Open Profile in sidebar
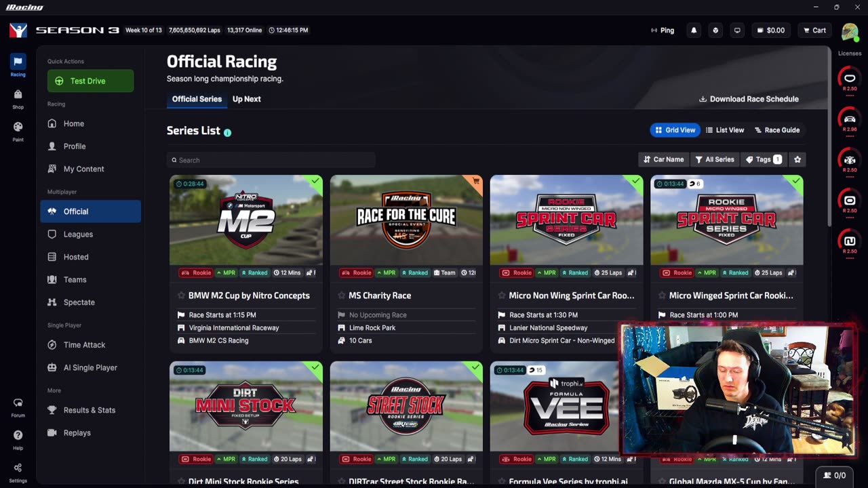 pyautogui.click(x=90, y=146)
